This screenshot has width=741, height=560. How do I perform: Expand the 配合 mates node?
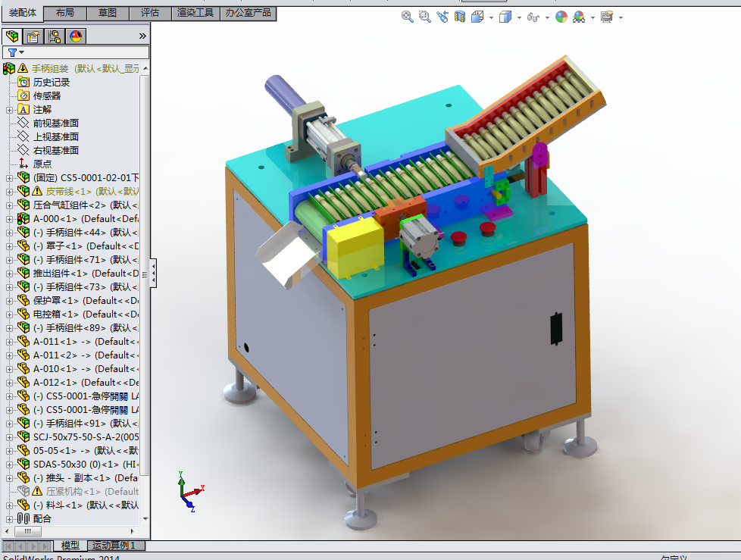point(9,519)
